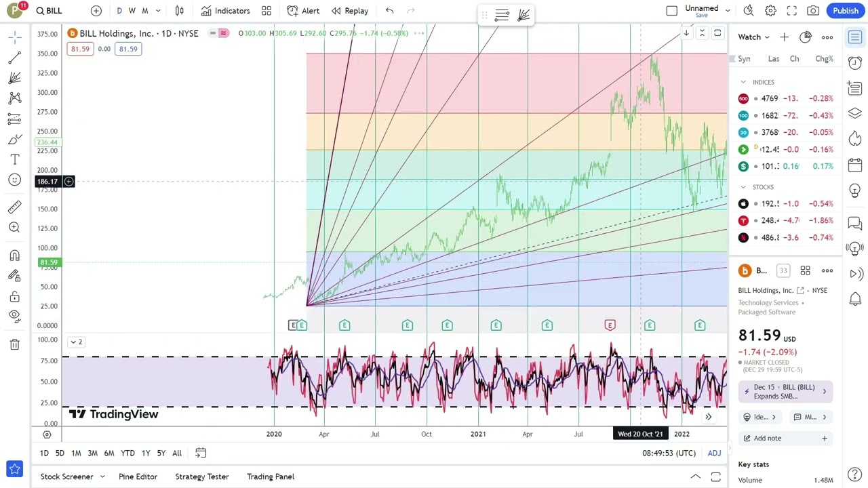Add symbol to the watchlist
The height and width of the screenshot is (488, 868).
pos(784,37)
